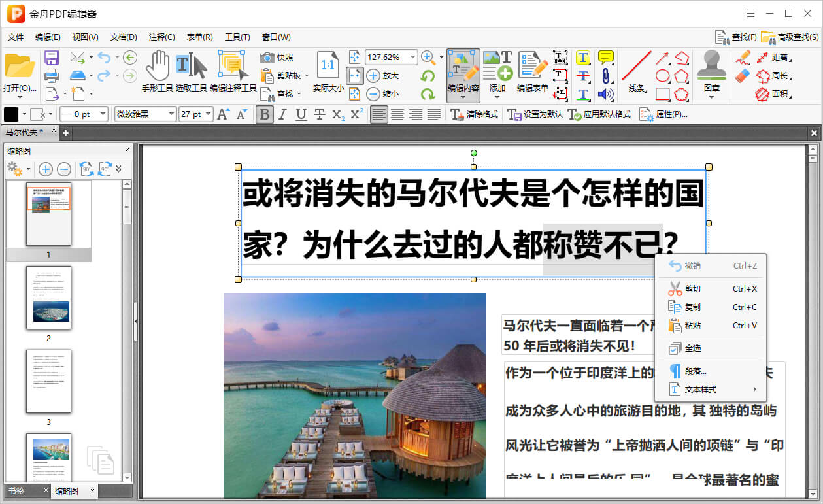Click Advanced Find (高级查找) button
823x504 pixels.
[x=788, y=37]
